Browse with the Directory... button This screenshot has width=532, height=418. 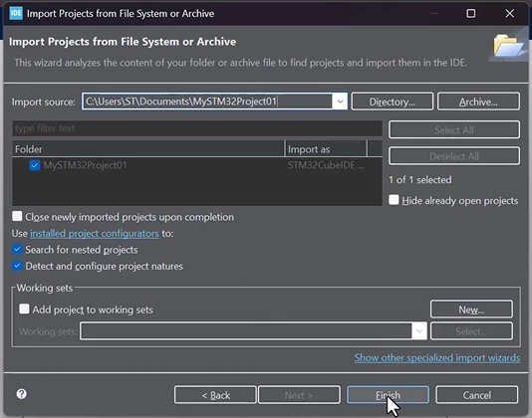(393, 102)
